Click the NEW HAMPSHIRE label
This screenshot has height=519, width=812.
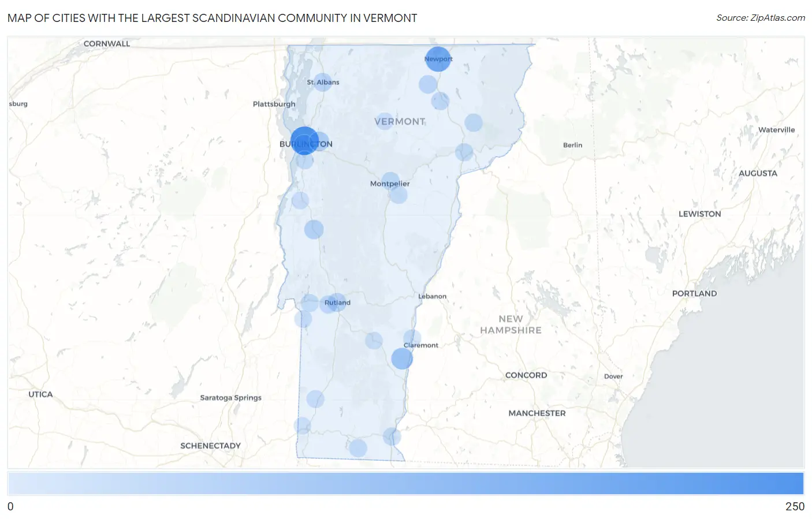coord(511,324)
